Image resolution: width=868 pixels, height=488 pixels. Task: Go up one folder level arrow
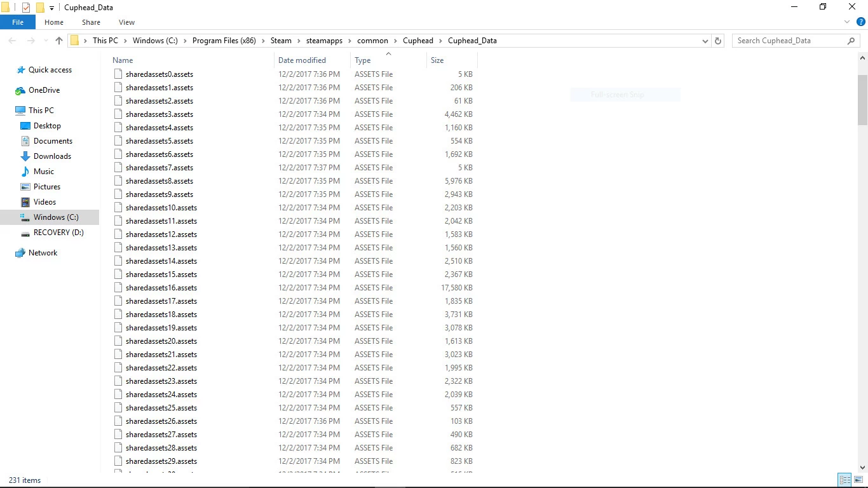tap(59, 41)
